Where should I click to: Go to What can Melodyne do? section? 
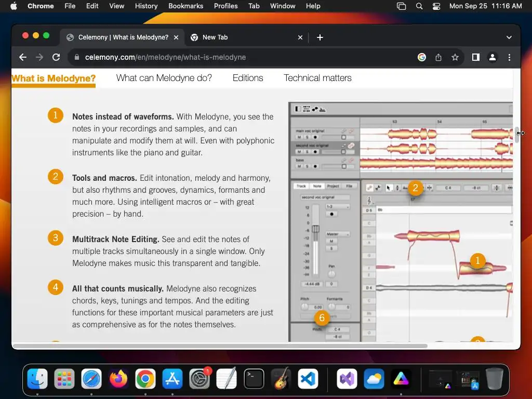[164, 78]
